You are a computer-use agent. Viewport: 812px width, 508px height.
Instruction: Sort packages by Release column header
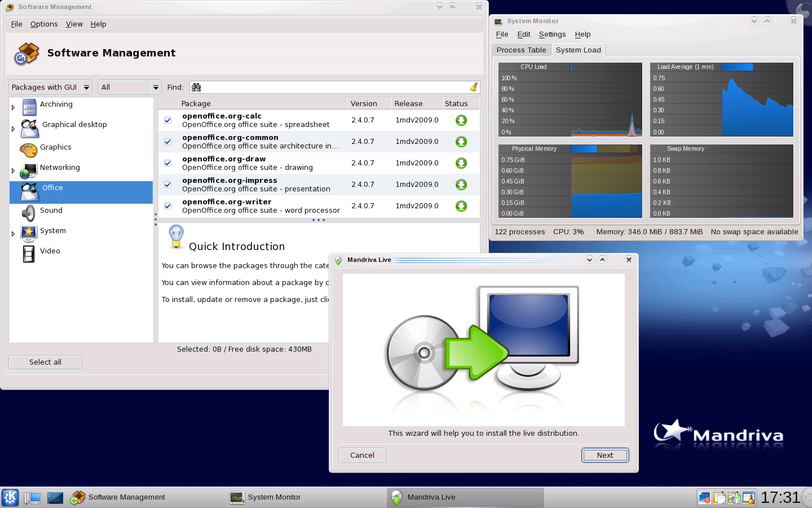coord(416,103)
